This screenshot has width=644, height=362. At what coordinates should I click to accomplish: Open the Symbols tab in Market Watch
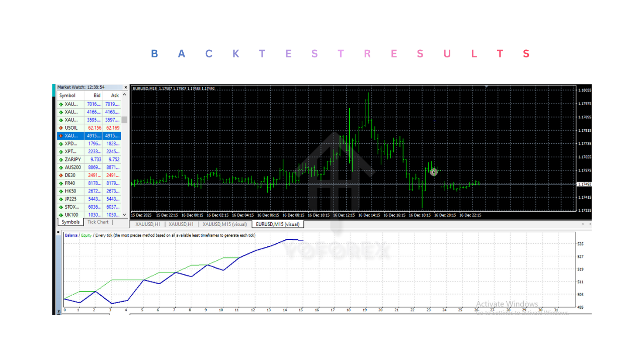click(70, 222)
